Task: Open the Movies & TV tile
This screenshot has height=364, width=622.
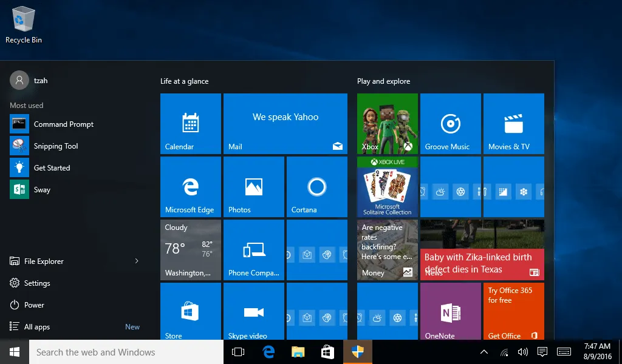Action: tap(513, 124)
